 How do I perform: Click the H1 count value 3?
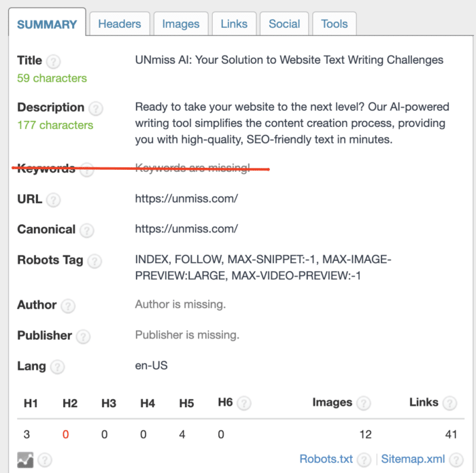pos(27,434)
